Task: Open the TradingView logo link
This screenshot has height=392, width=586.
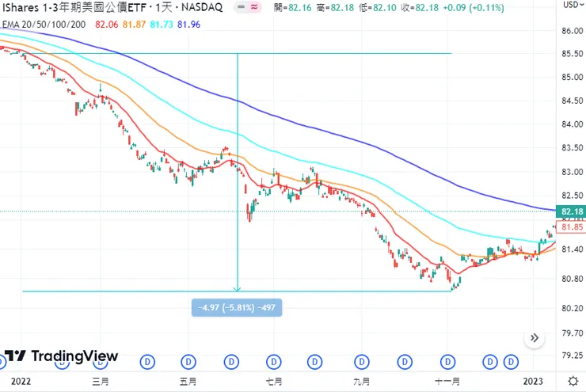Action: (x=61, y=356)
